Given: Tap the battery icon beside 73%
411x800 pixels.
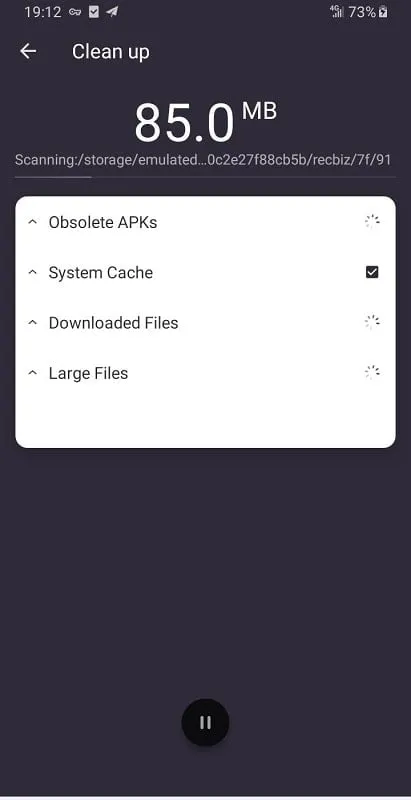Looking at the screenshot, I should pyautogui.click(x=383, y=12).
